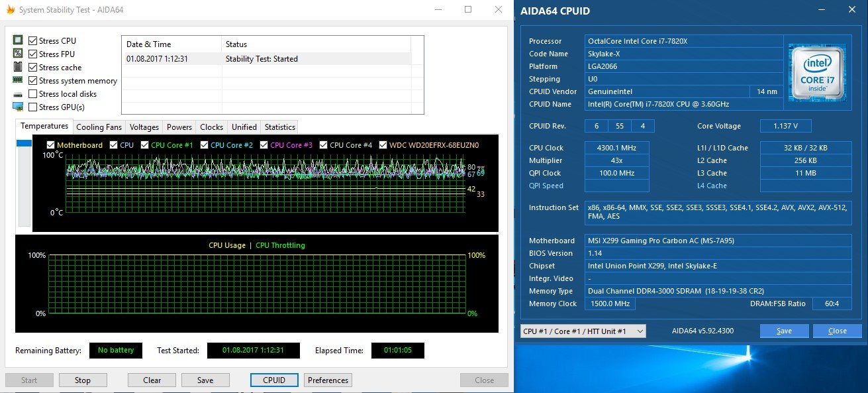Click the 'No battery' remaining battery value

(x=116, y=350)
